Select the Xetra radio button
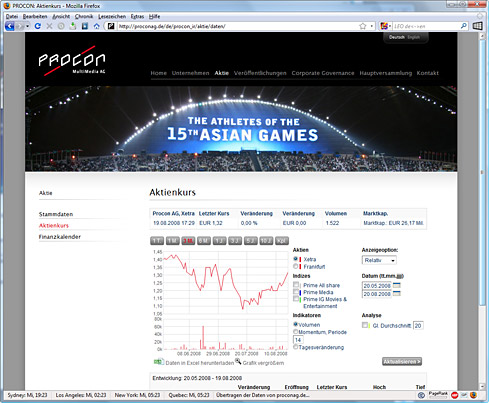The height and width of the screenshot is (403, 489). tap(295, 259)
